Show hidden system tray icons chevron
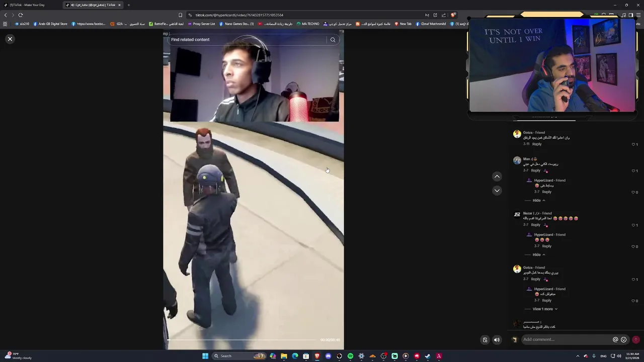The width and height of the screenshot is (644, 362). pos(578,356)
